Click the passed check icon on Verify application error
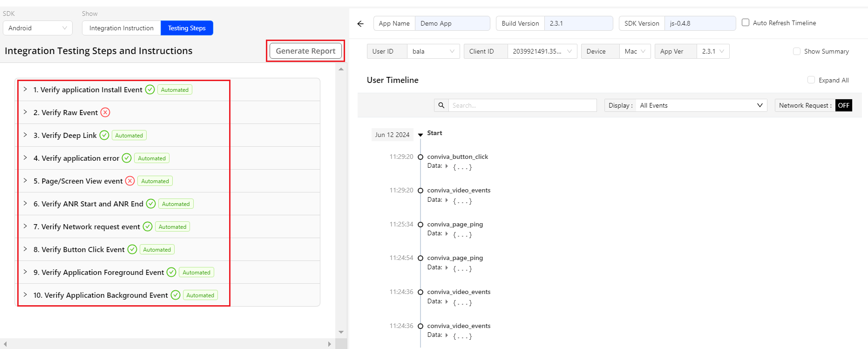Image resolution: width=868 pixels, height=349 pixels. pyautogui.click(x=127, y=158)
